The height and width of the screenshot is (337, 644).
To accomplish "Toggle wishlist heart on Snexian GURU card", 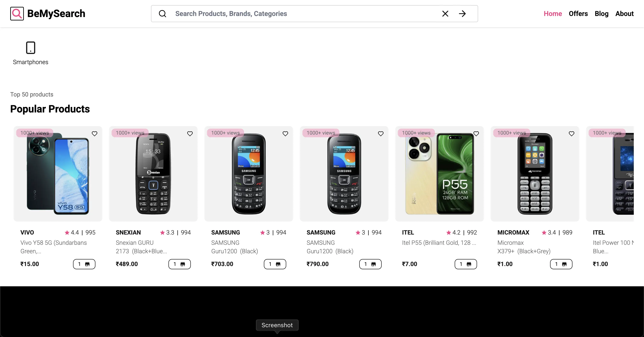I will [190, 134].
